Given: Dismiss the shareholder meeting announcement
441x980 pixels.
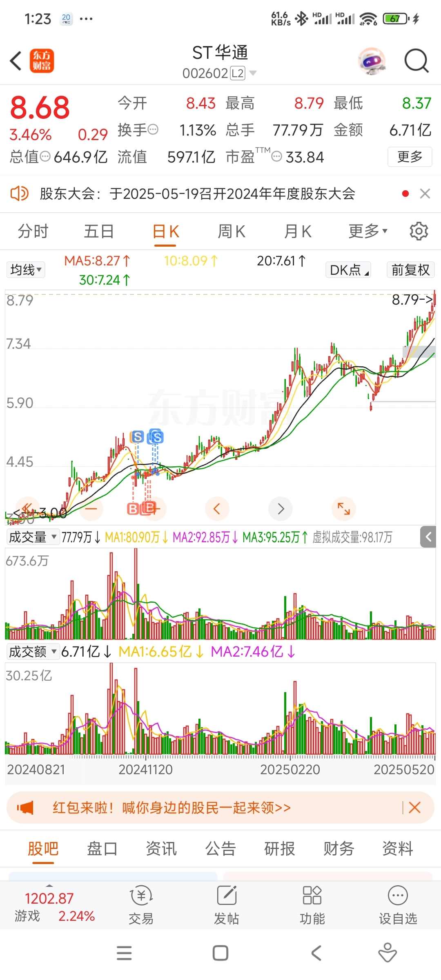Looking at the screenshot, I should 425,194.
